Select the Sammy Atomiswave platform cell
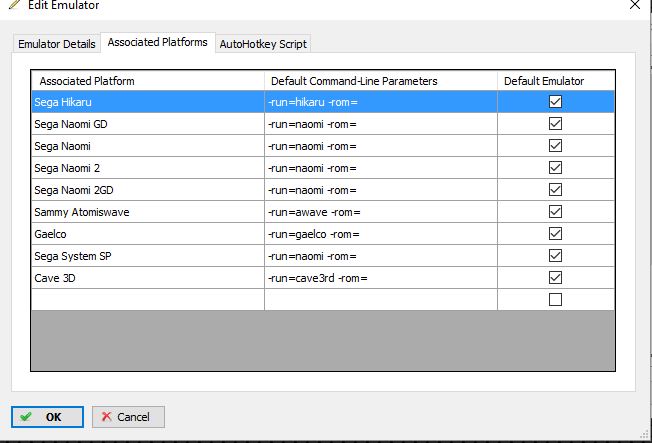The height and width of the screenshot is (443, 652). point(148,212)
